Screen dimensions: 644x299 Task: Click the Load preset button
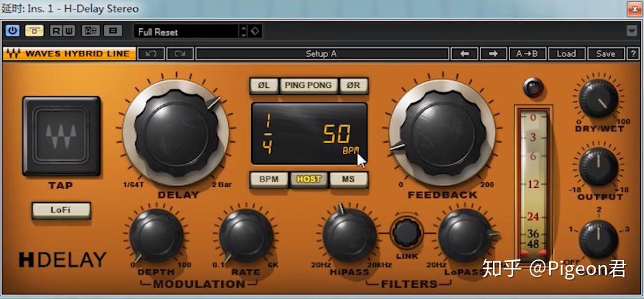coord(565,53)
